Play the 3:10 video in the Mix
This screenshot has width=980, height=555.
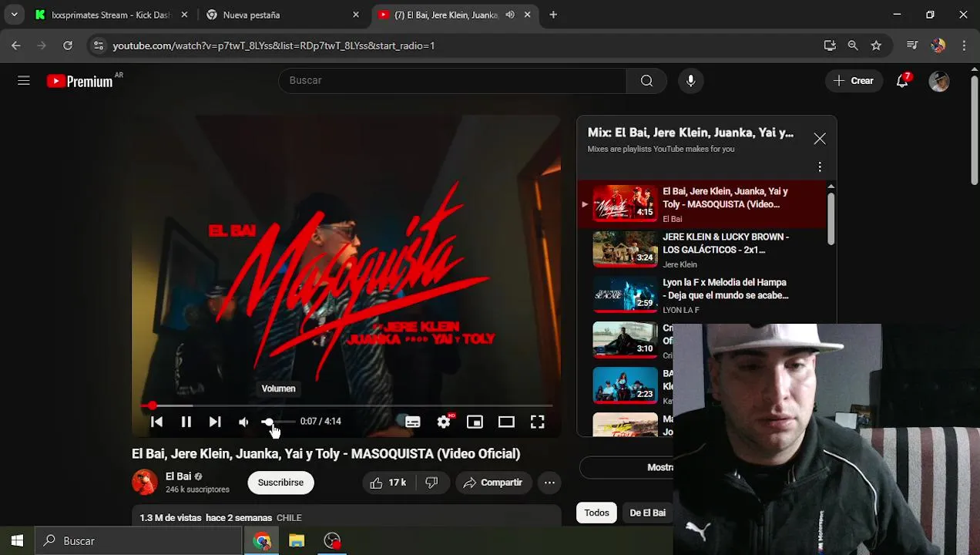tap(625, 340)
